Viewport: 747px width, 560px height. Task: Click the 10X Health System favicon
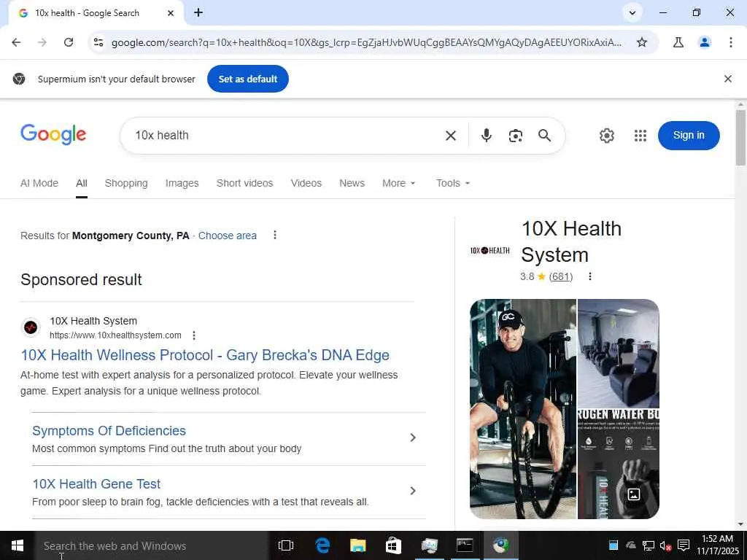pos(31,327)
